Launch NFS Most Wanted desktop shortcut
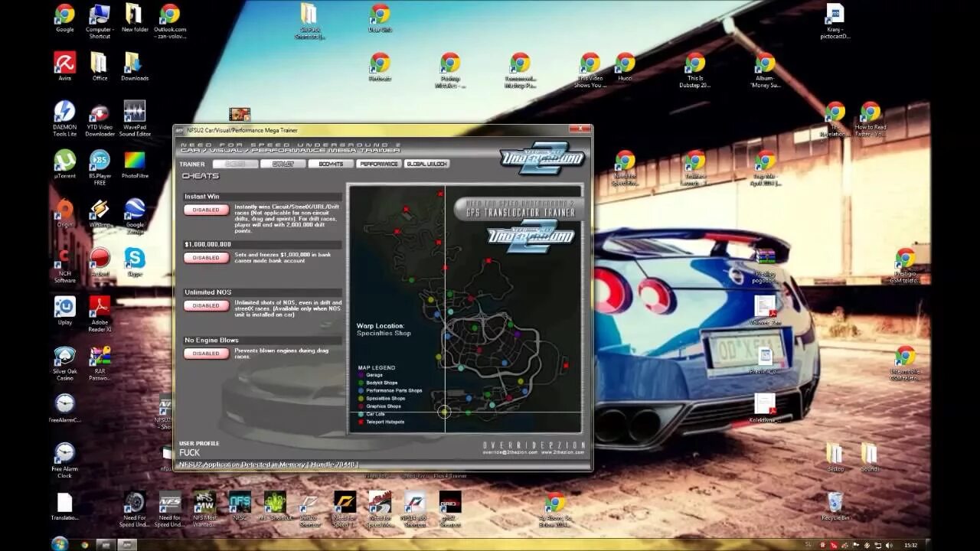Image resolution: width=980 pixels, height=551 pixels. [x=204, y=510]
